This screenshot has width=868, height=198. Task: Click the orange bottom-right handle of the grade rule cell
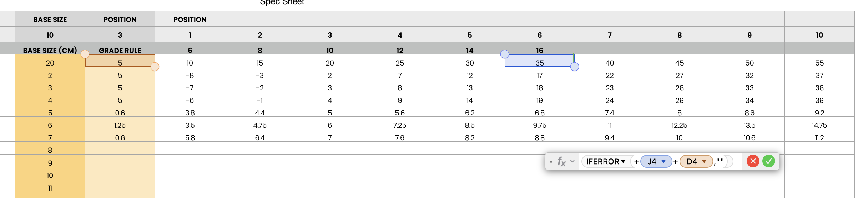coord(155,67)
